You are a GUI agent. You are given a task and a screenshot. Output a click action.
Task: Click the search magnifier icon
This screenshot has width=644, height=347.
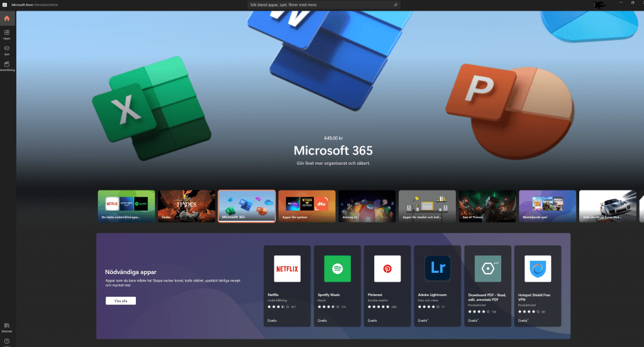(396, 5)
